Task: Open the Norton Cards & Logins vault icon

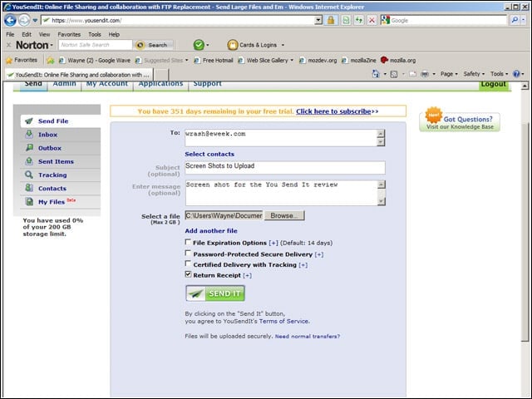Action: coord(233,45)
